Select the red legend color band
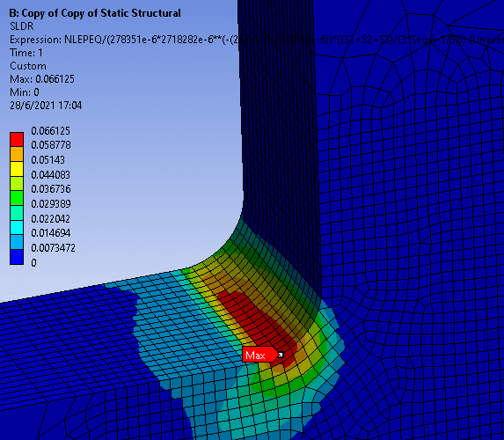This screenshot has width=504, height=440. 17,140
